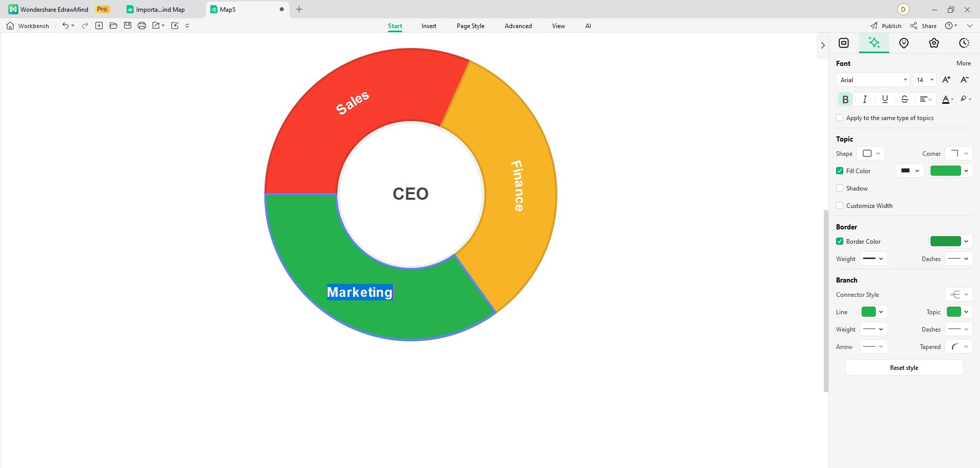
Task: Open the Border Dashes dropdown
Action: 959,259
